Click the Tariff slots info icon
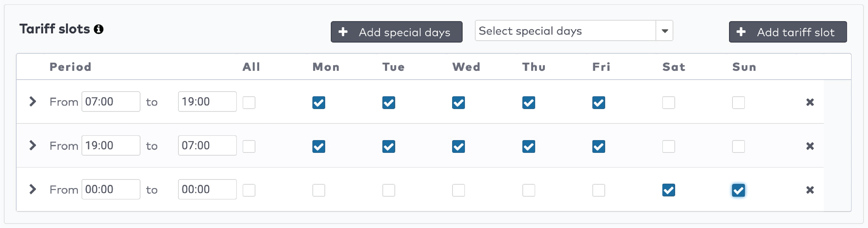The width and height of the screenshot is (868, 228). [x=98, y=29]
